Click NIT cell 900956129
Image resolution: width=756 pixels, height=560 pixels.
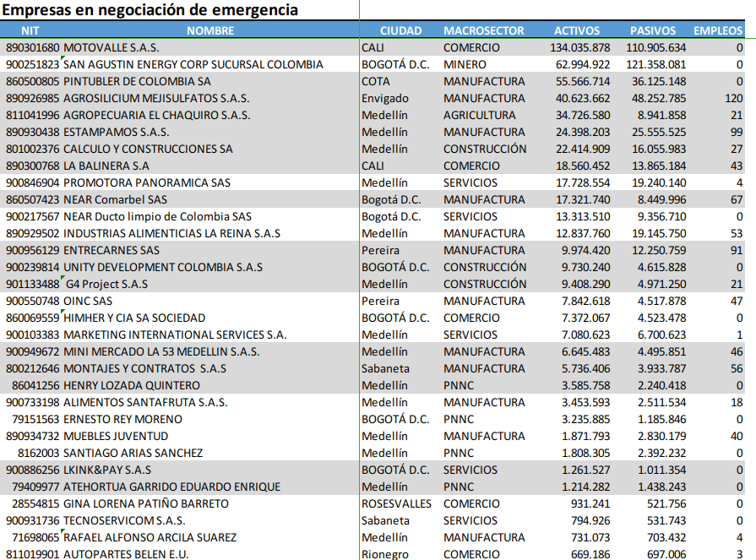pos(33,250)
